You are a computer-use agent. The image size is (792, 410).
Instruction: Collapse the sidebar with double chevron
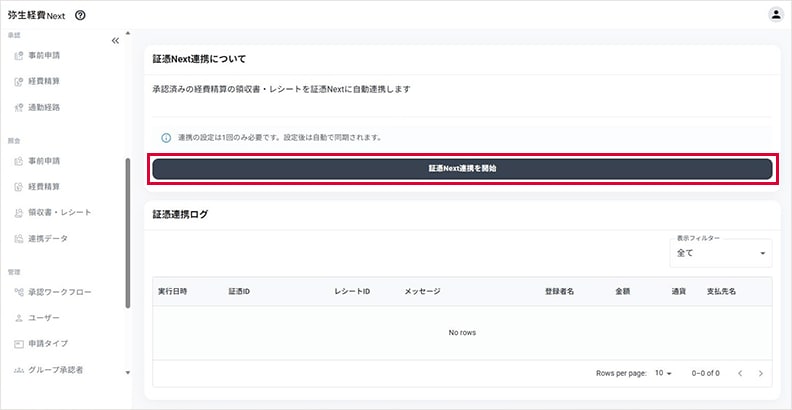click(115, 41)
